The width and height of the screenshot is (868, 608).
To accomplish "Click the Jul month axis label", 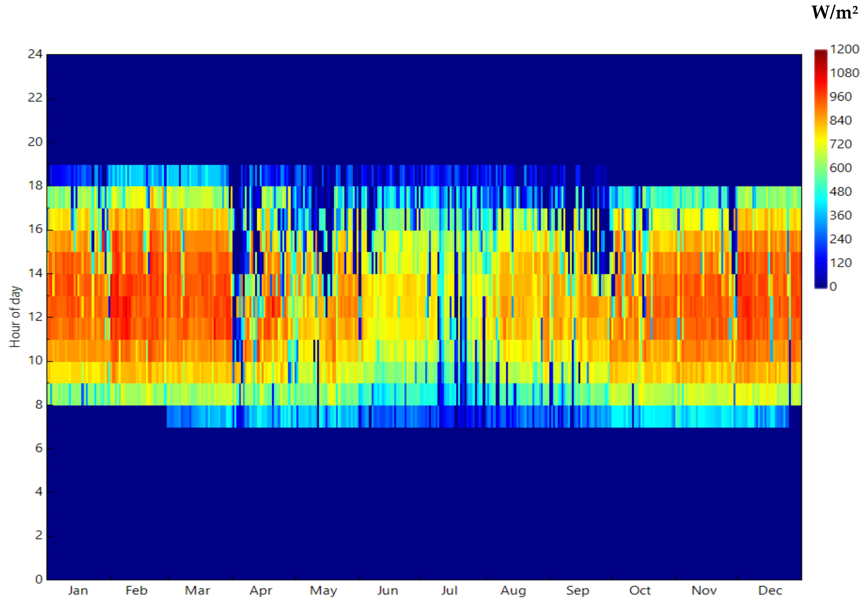I will (x=449, y=591).
